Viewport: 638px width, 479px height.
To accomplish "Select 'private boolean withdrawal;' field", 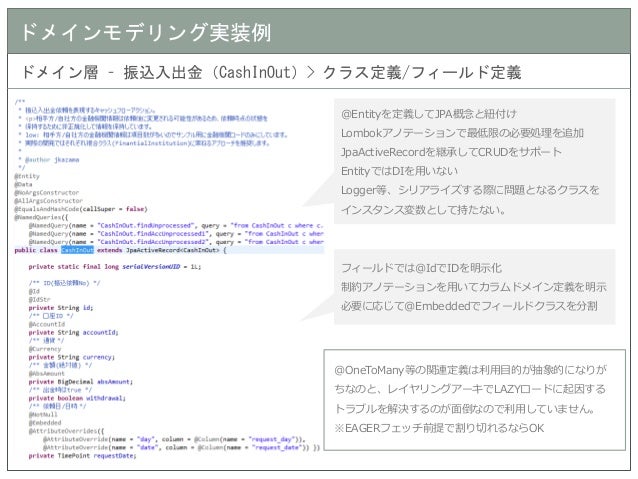I will [77, 398].
